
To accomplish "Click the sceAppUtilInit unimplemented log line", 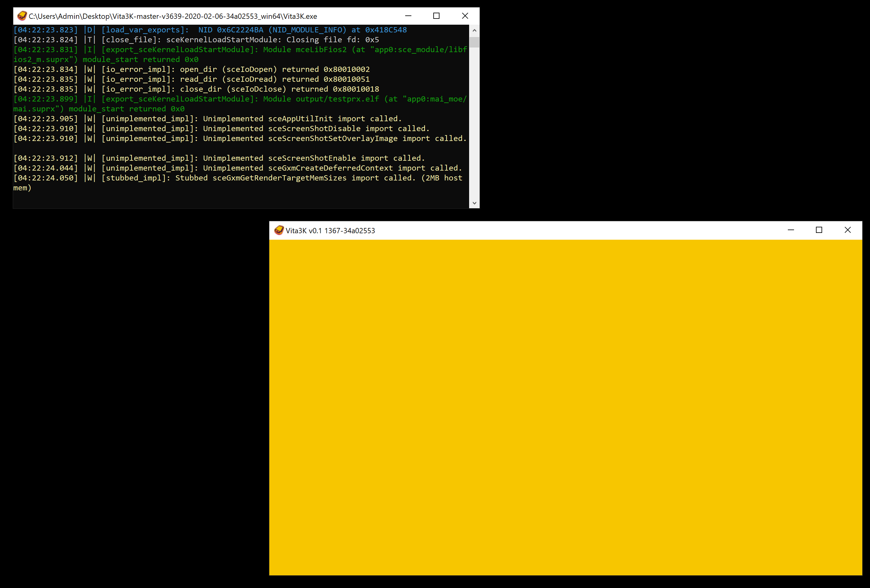I will [208, 118].
